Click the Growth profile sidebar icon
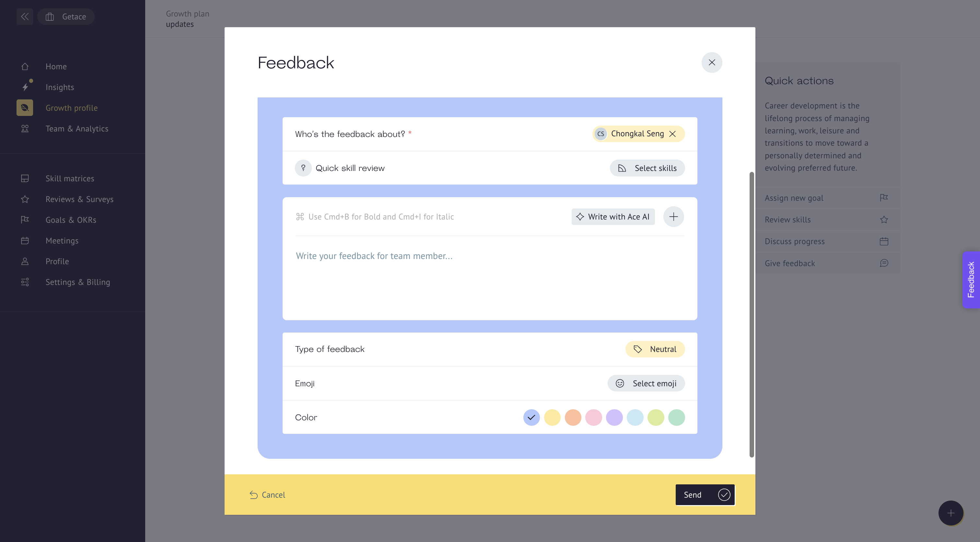Screen dimensions: 980x542 (24, 107)
